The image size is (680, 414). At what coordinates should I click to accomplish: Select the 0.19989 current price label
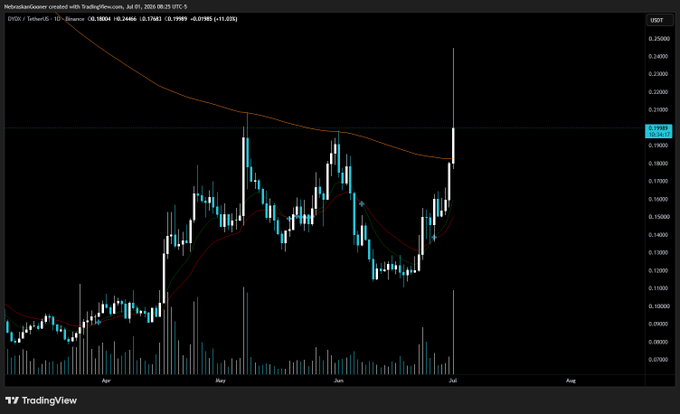pos(659,131)
